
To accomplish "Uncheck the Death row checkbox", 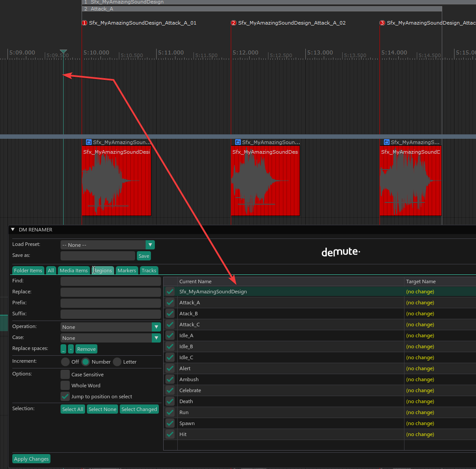I will (x=170, y=401).
